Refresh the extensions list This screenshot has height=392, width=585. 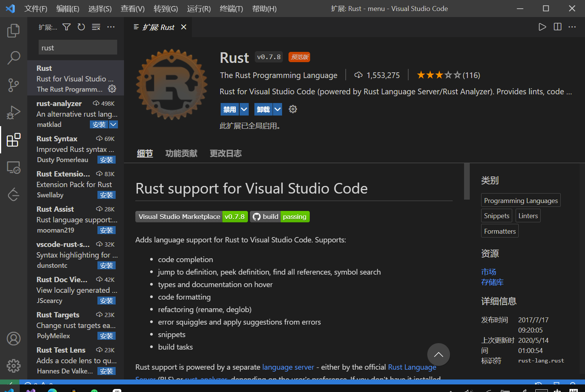point(81,27)
